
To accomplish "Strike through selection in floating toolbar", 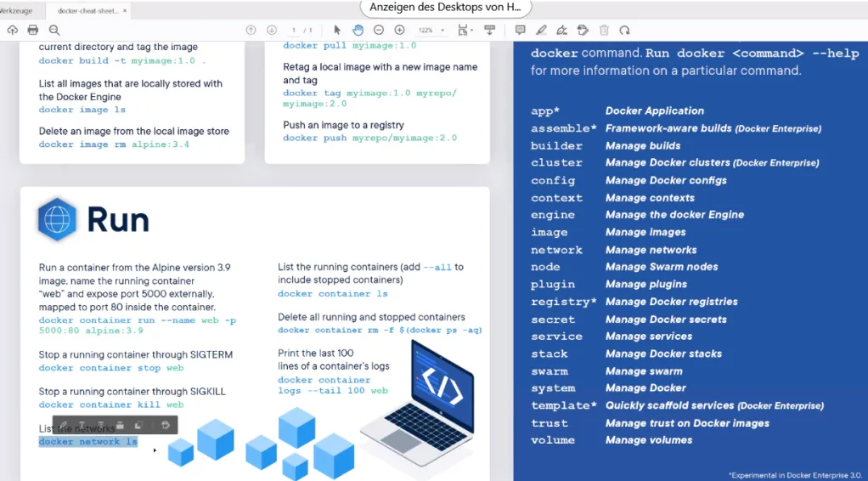I will (101, 425).
